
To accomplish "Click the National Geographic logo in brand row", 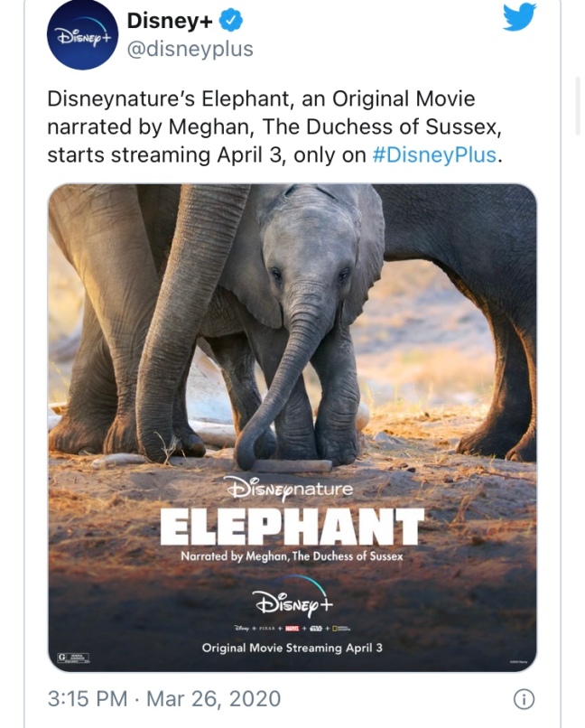I will point(341,629).
